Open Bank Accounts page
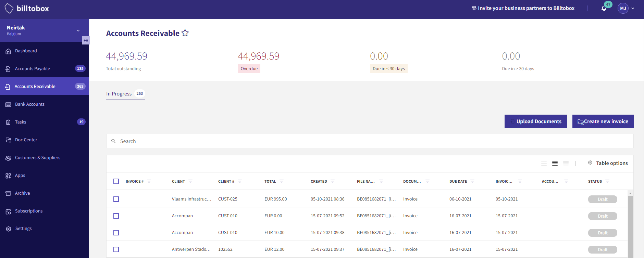Image resolution: width=644 pixels, height=258 pixels. coord(45,104)
